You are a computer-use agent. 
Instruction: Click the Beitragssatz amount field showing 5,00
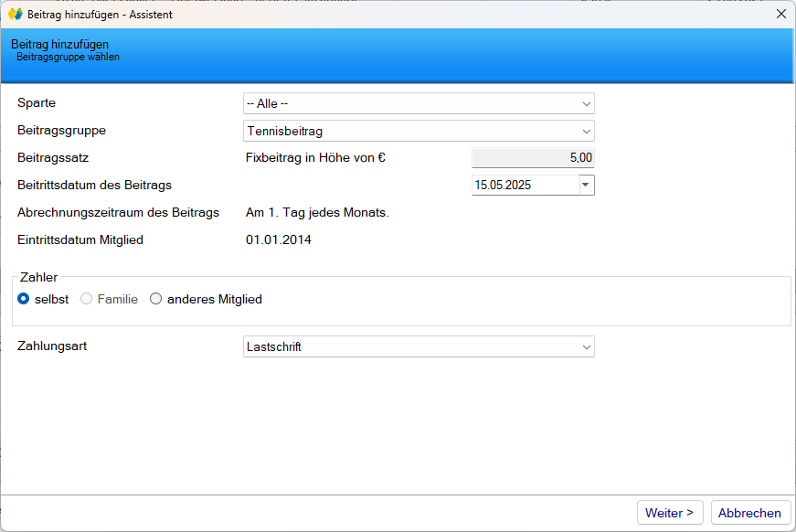tap(532, 157)
